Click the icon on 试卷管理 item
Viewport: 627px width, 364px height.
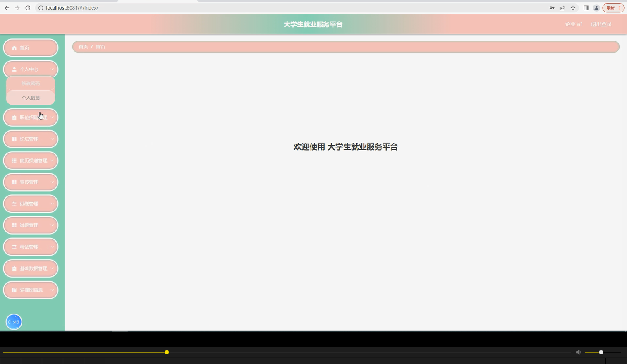(14, 204)
